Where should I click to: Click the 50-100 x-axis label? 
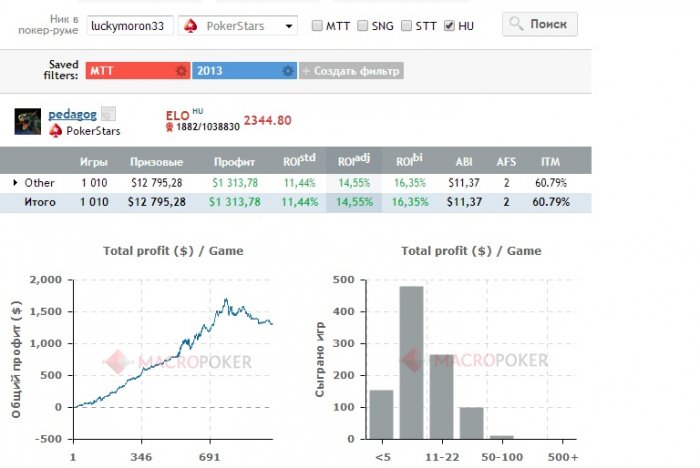[502, 457]
